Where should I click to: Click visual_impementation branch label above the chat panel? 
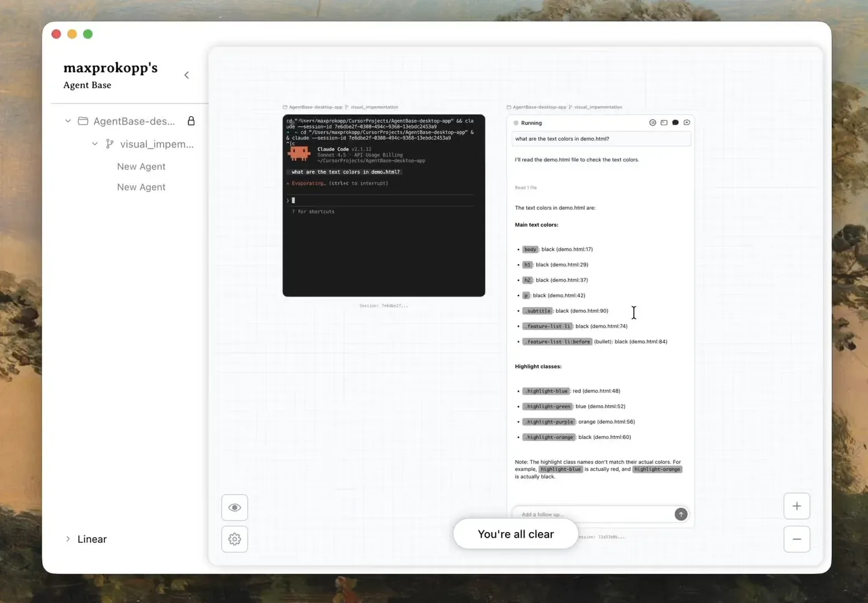point(598,107)
